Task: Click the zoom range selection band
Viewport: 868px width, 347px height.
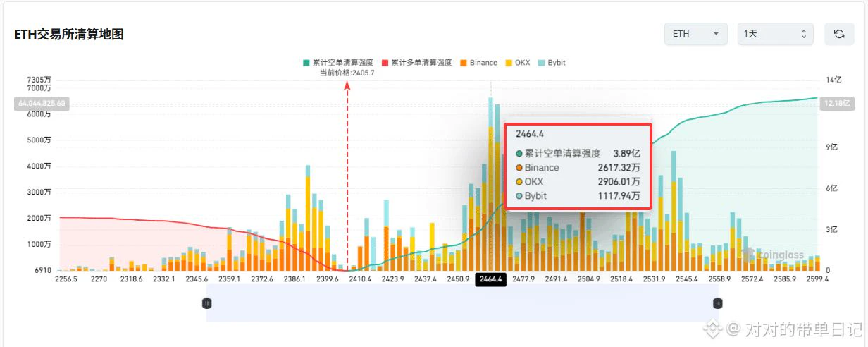Action: (462, 303)
